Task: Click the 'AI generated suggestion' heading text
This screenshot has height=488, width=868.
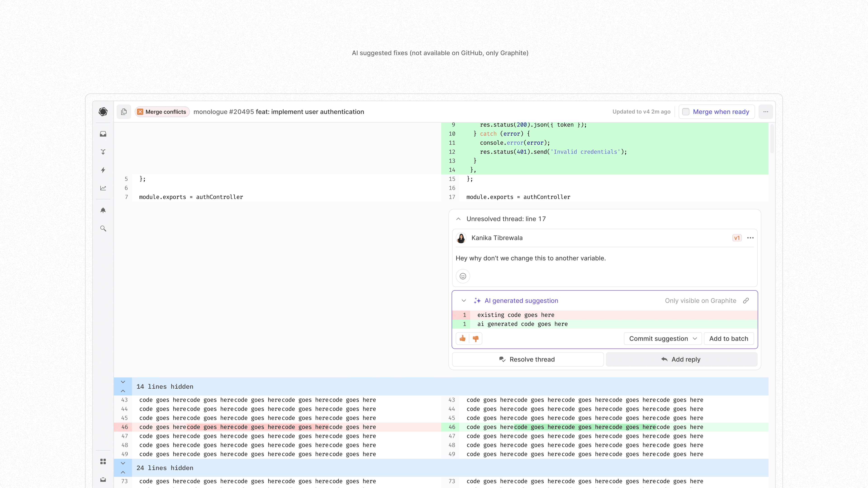Action: click(521, 301)
